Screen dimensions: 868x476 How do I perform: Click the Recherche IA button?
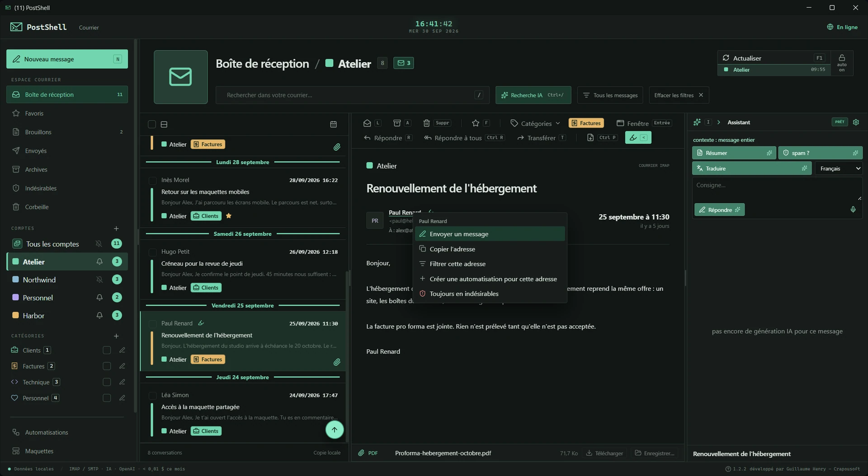click(533, 95)
